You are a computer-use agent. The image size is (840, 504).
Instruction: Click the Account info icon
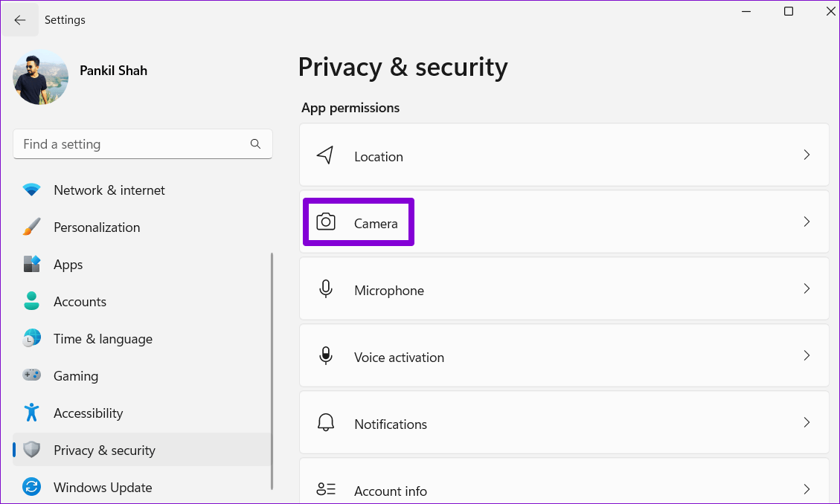(x=326, y=490)
